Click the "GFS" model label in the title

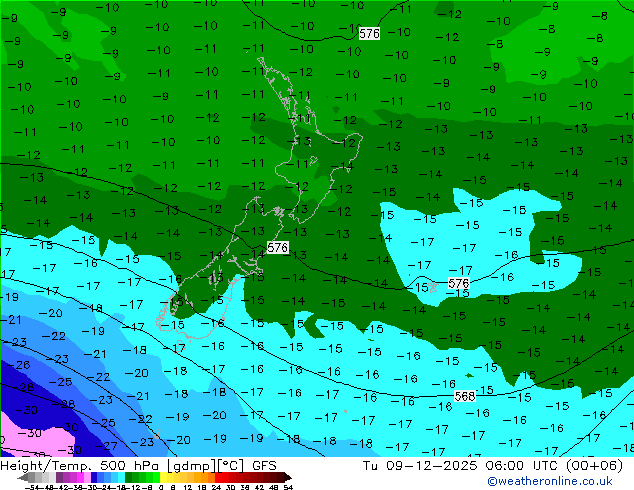[x=264, y=466]
